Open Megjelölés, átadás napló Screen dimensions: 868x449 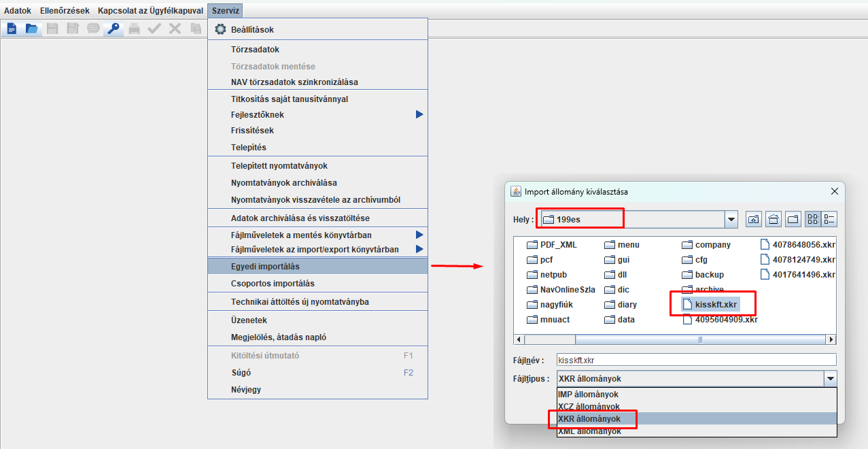[317, 337]
